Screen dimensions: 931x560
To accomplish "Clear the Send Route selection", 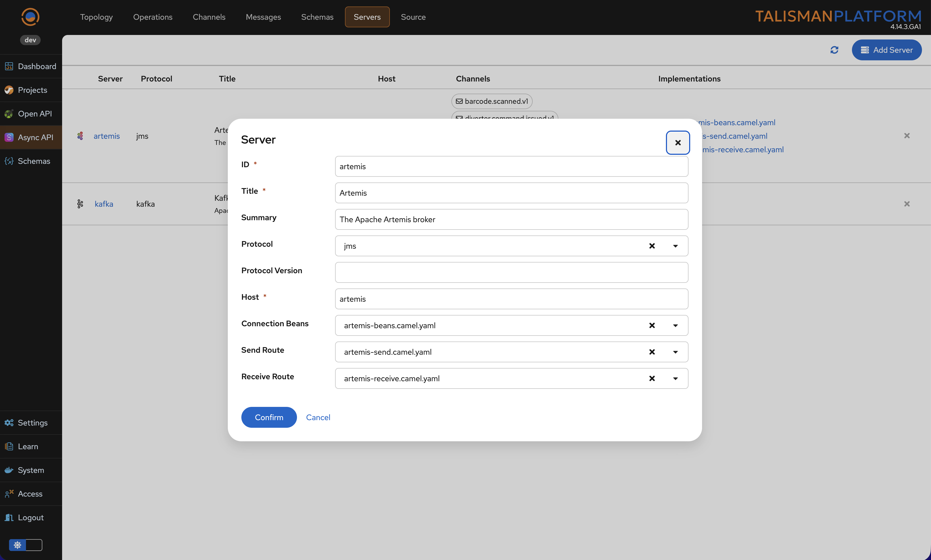I will click(x=652, y=352).
